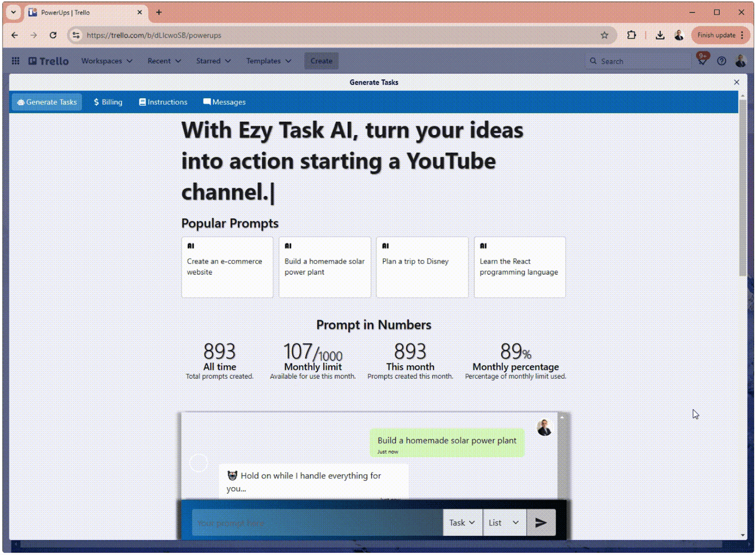
Task: Open the help question mark icon
Action: pos(722,61)
